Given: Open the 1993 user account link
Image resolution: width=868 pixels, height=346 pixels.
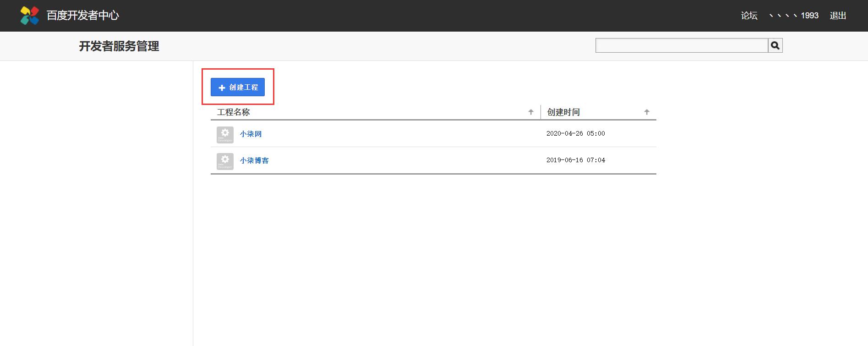Looking at the screenshot, I should [x=794, y=16].
